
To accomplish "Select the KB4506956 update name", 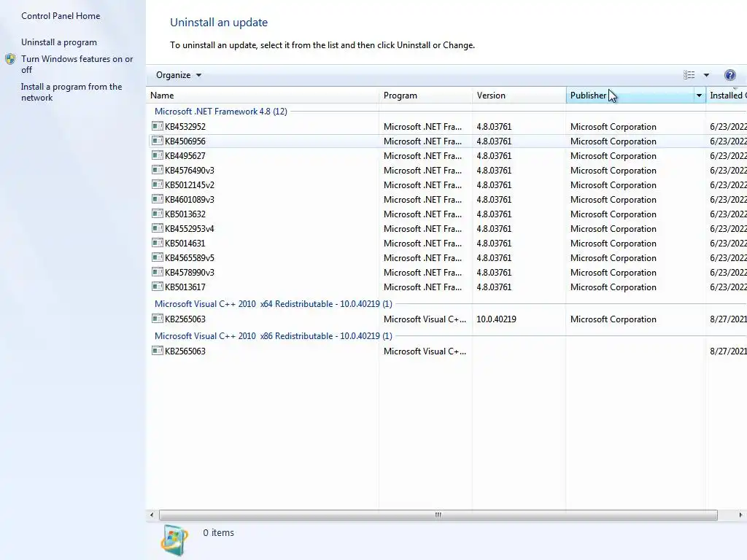I will point(185,141).
